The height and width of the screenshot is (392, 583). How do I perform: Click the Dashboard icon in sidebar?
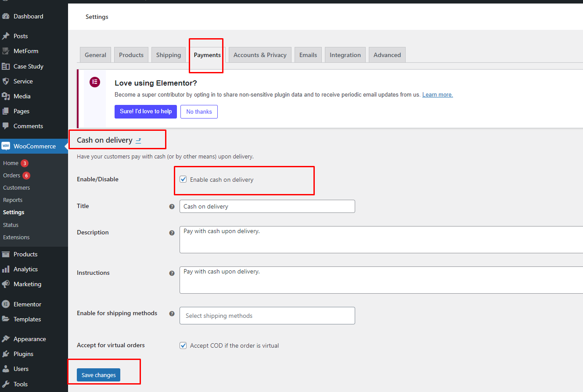[x=6, y=16]
